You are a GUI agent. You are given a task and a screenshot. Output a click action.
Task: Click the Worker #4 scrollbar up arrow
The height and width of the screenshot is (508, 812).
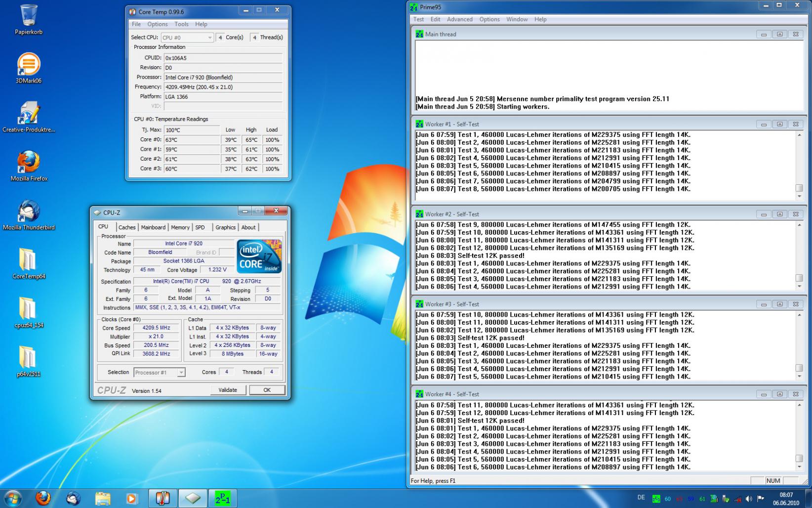(x=799, y=405)
